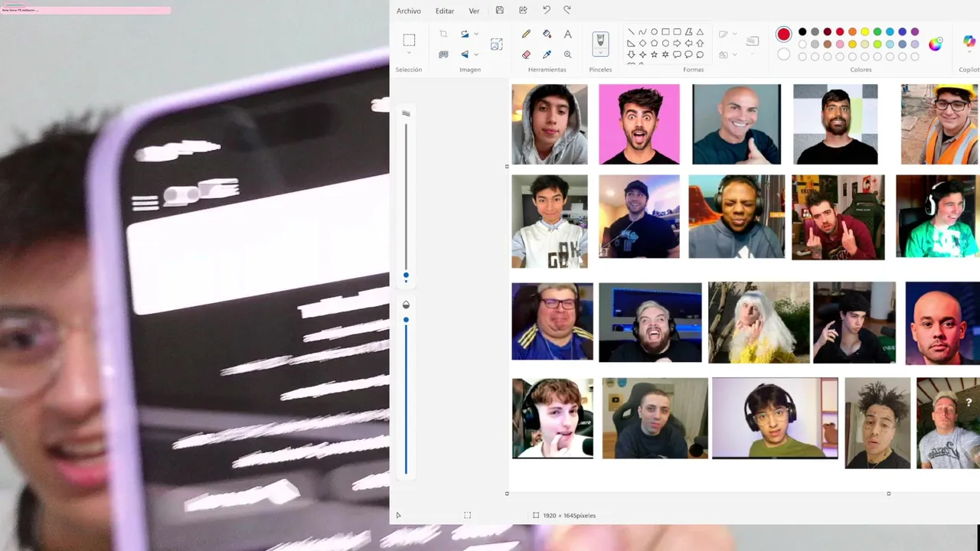Click the person in gray hoodie photo
The height and width of the screenshot is (551, 980).
[550, 124]
